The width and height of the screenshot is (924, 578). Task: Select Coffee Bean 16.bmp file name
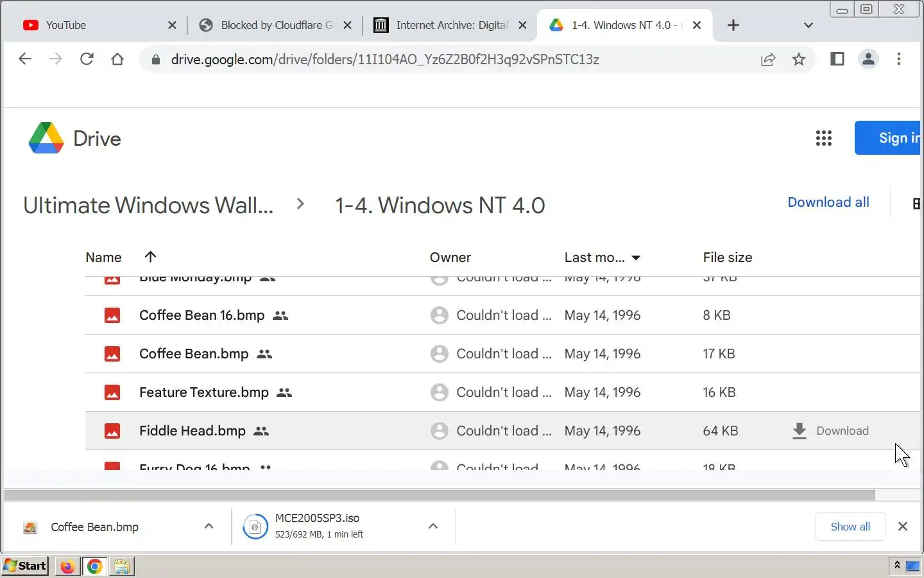pyautogui.click(x=201, y=315)
